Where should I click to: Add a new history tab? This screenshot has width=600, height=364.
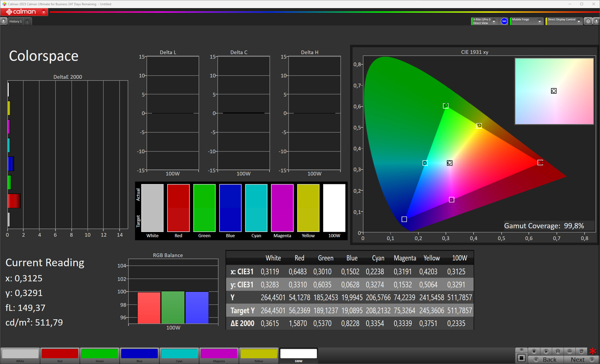pyautogui.click(x=27, y=22)
